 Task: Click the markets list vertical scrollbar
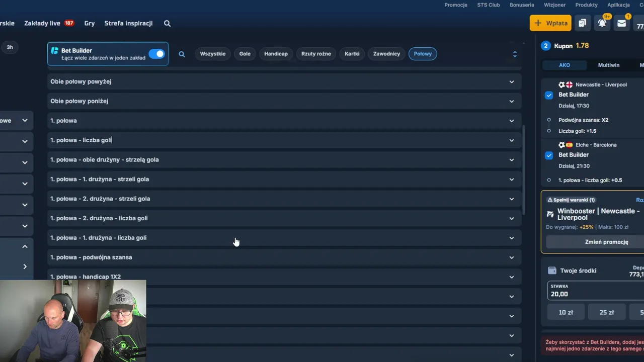point(524,170)
